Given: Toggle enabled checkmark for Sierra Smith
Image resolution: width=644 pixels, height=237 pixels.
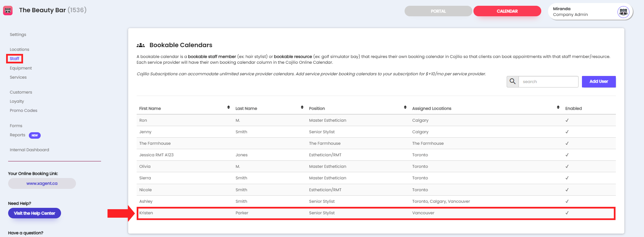Looking at the screenshot, I should point(567,178).
